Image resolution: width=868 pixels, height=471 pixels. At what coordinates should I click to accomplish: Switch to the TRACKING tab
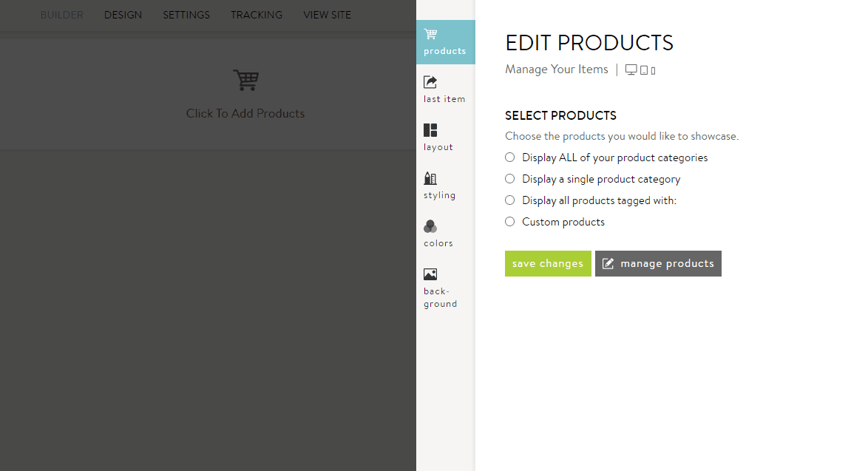(x=256, y=15)
